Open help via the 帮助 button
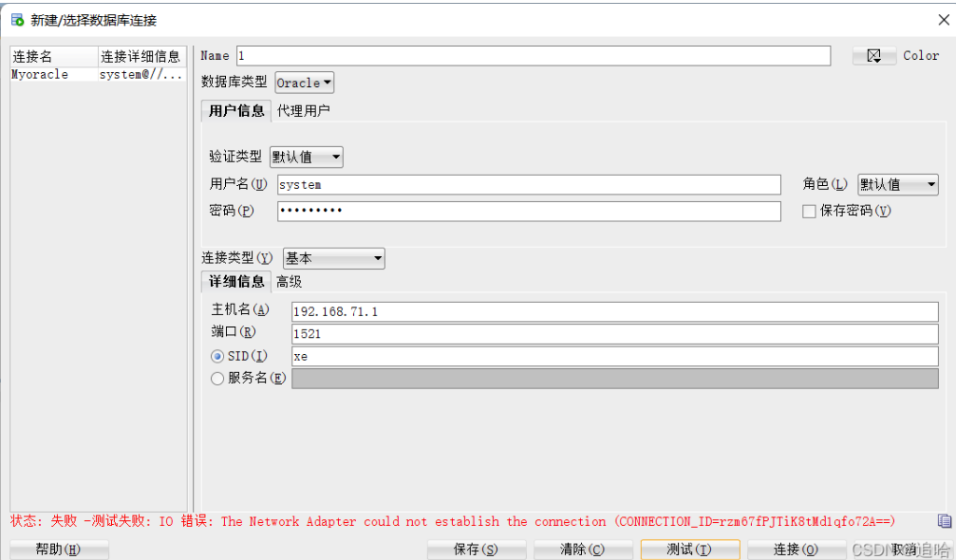 [59, 549]
